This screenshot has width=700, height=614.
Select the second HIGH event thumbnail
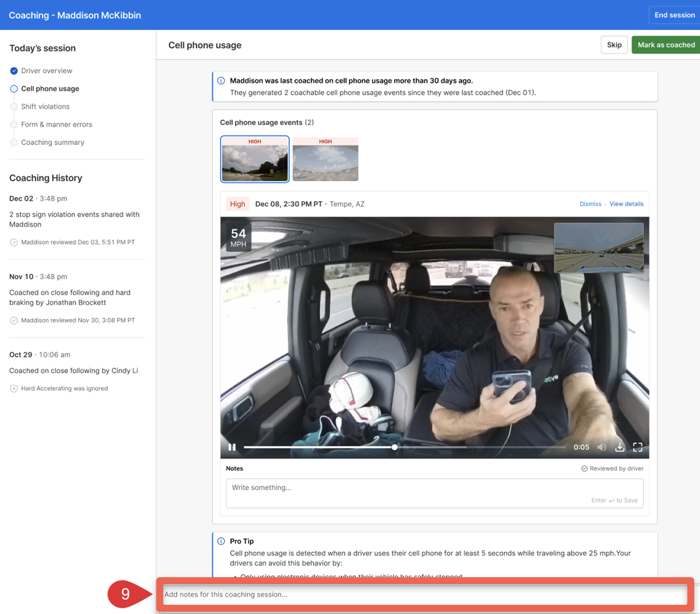point(325,159)
